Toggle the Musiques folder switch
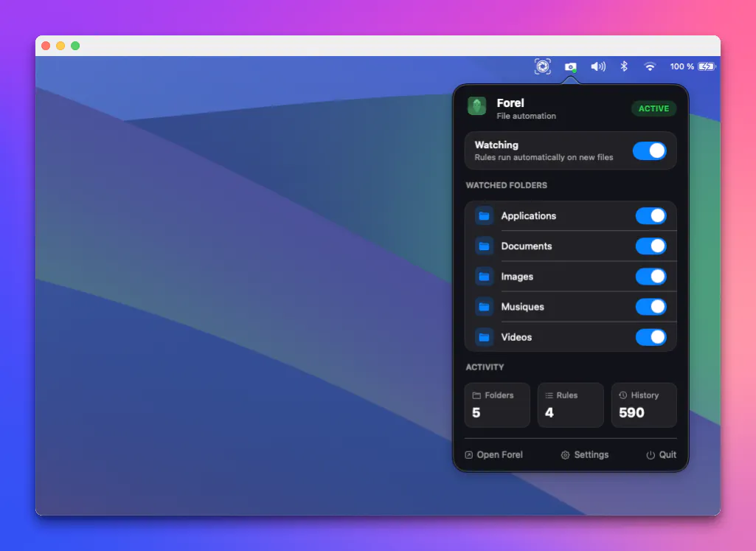This screenshot has width=756, height=551. [x=651, y=307]
